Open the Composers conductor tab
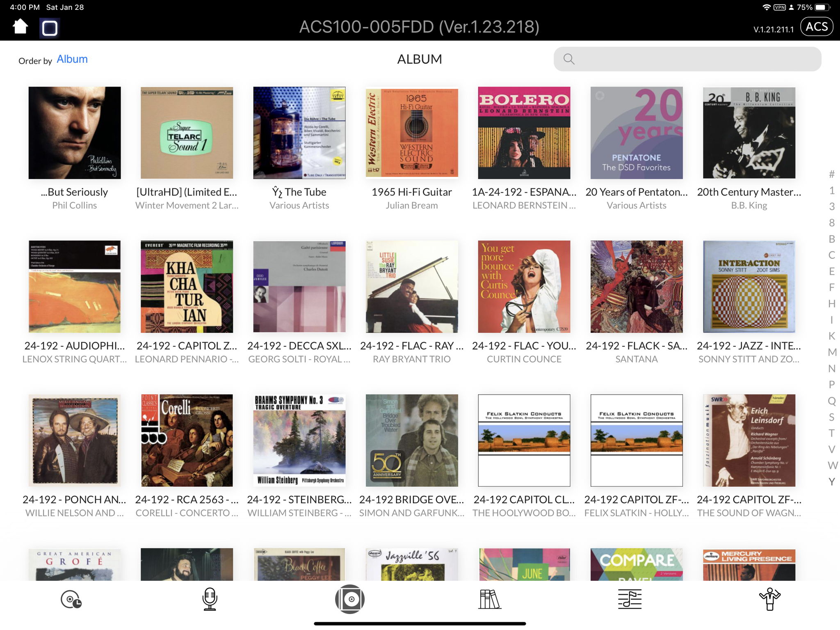This screenshot has height=630, width=840. (770, 599)
